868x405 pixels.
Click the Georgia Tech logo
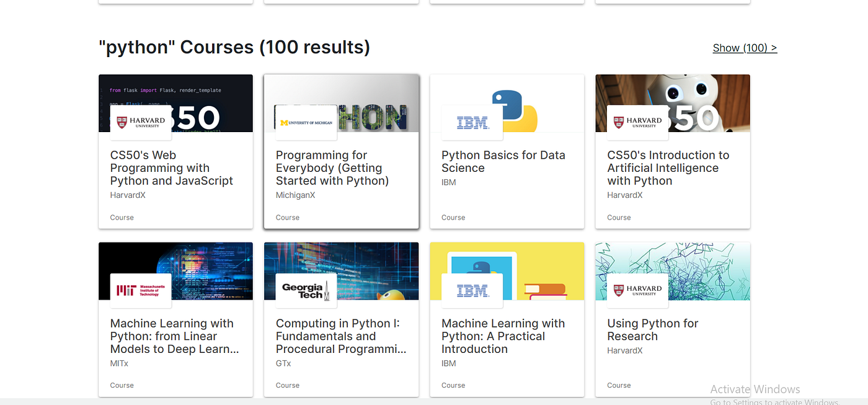click(x=306, y=290)
